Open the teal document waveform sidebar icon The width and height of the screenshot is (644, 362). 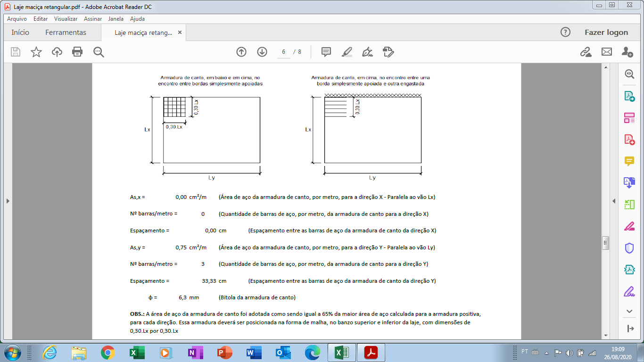(629, 270)
